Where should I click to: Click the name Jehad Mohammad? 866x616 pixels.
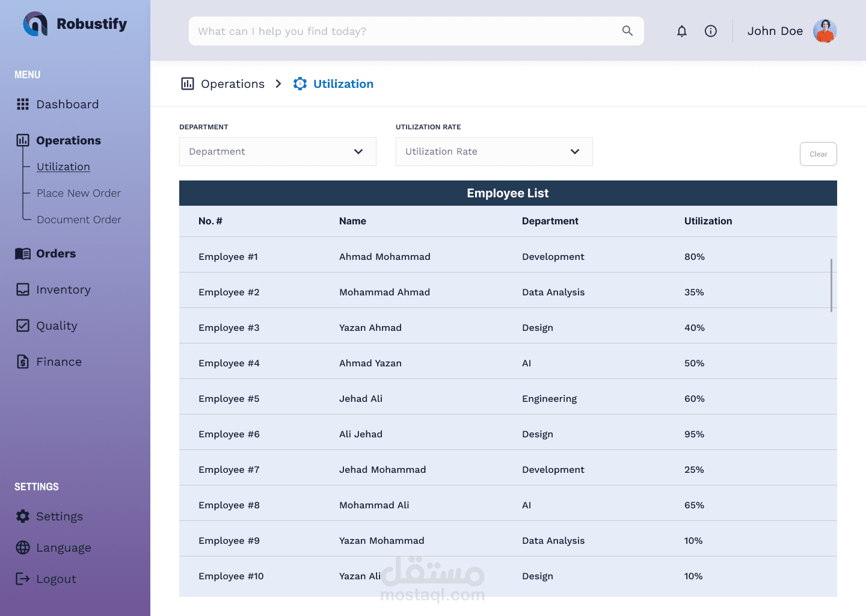point(382,469)
